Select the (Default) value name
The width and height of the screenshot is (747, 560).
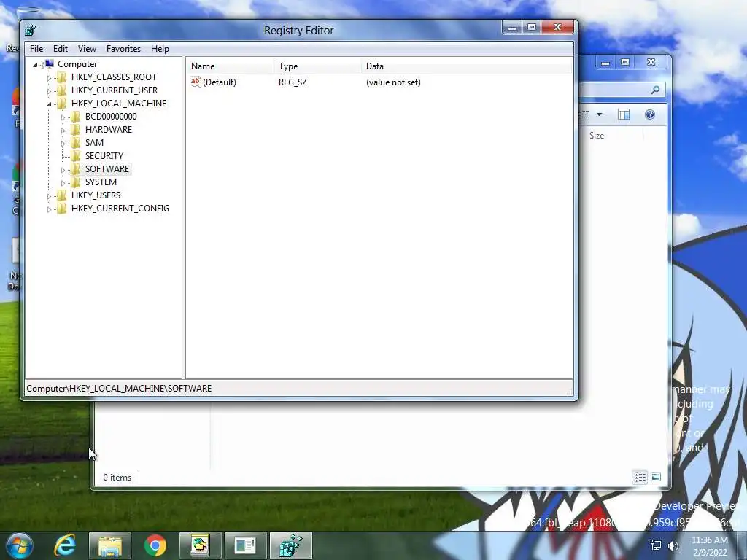(219, 82)
